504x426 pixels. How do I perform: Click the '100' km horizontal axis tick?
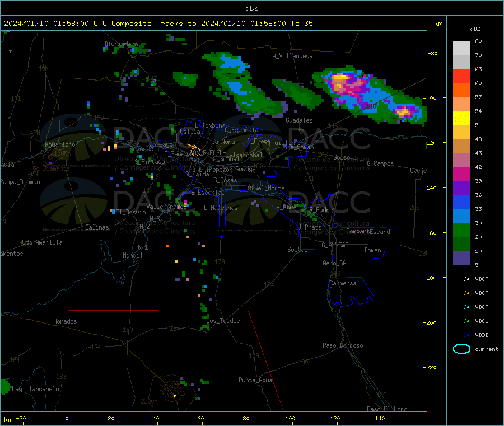click(290, 418)
